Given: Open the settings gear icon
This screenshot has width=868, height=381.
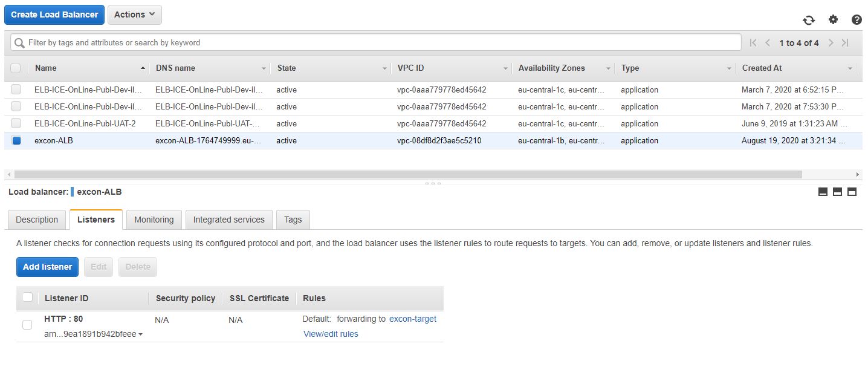Looking at the screenshot, I should 833,19.
